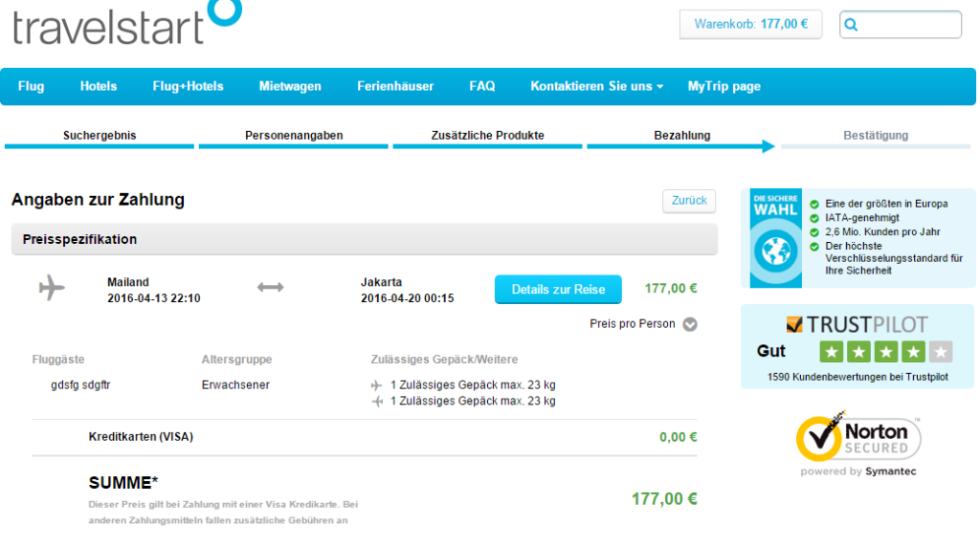Collapse the Preisspezifikation section header
980x547 pixels.
pyautogui.click(x=365, y=239)
